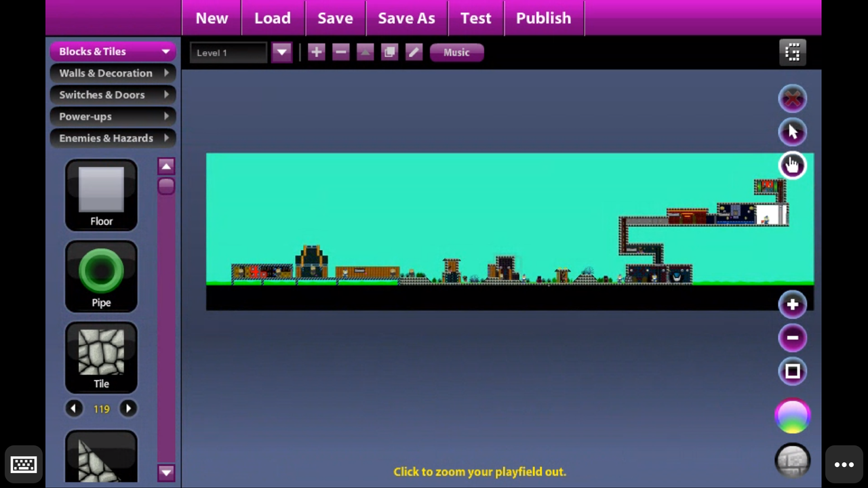Open the Level 1 dropdown arrow
The height and width of the screenshot is (488, 868).
(281, 52)
